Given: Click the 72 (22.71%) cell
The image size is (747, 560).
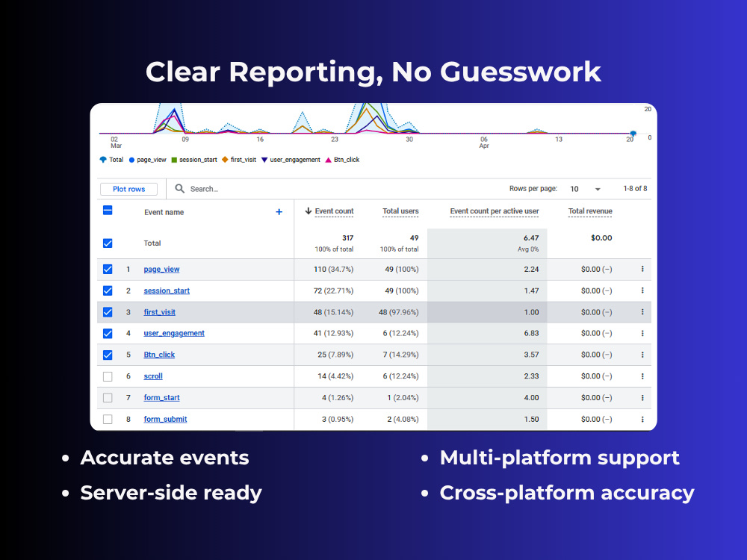Looking at the screenshot, I should pyautogui.click(x=333, y=290).
